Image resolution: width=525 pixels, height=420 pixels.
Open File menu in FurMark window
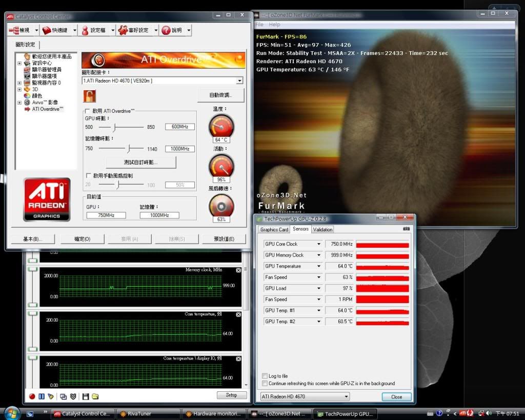click(x=259, y=25)
